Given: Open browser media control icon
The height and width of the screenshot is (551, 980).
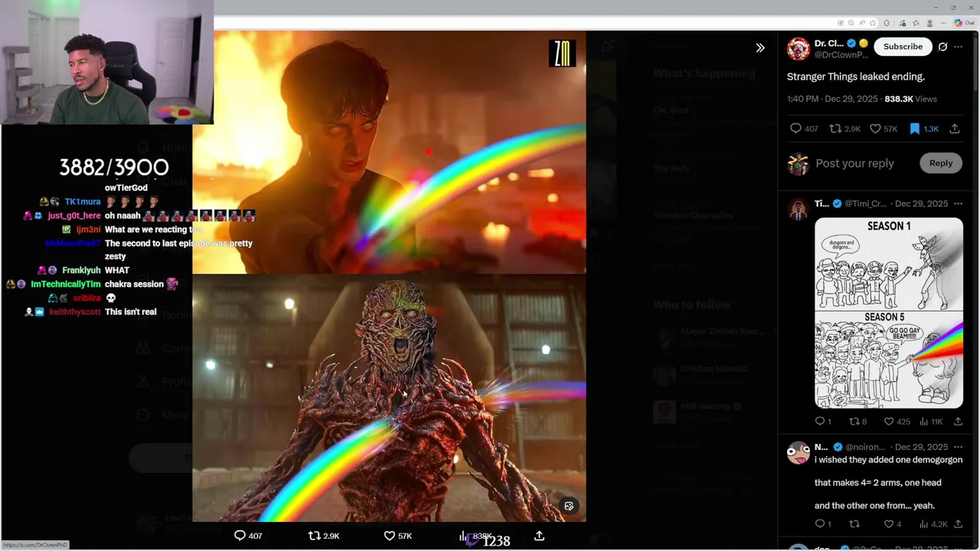Looking at the screenshot, I should [x=903, y=23].
